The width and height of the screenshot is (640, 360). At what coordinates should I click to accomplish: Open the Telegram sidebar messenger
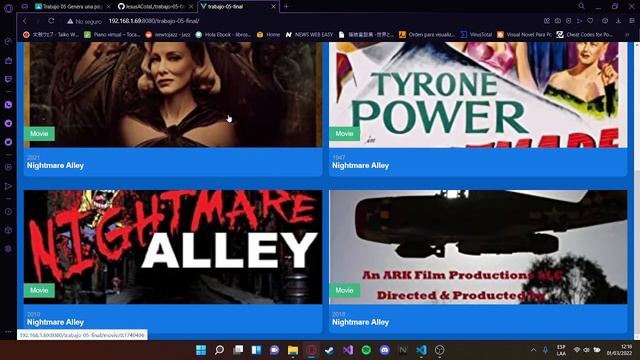(x=8, y=123)
